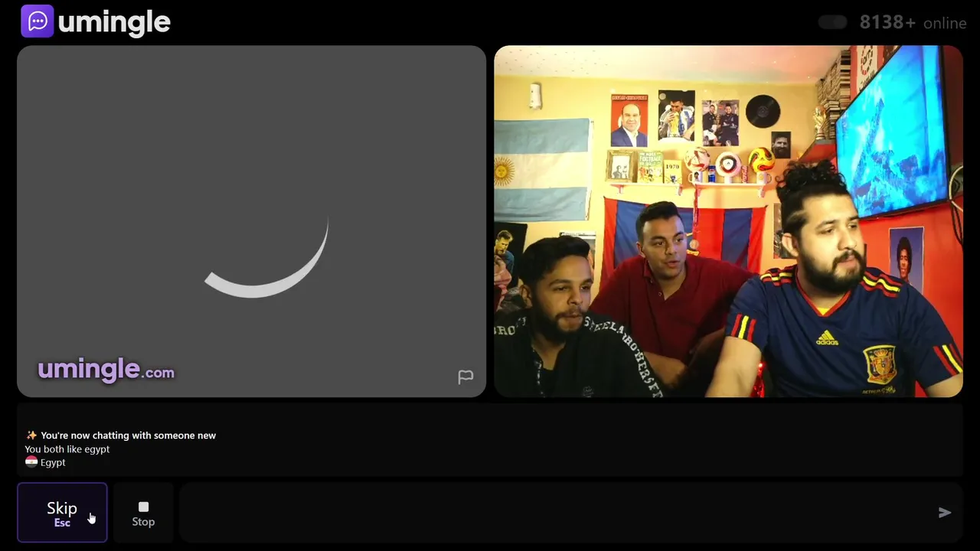980x551 pixels.
Task: Click the Umingle chat bubble logo icon
Action: pyautogui.click(x=38, y=21)
